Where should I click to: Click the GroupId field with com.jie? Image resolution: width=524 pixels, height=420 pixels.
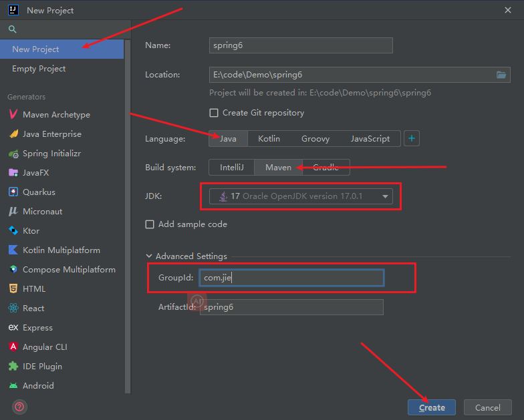(x=291, y=278)
